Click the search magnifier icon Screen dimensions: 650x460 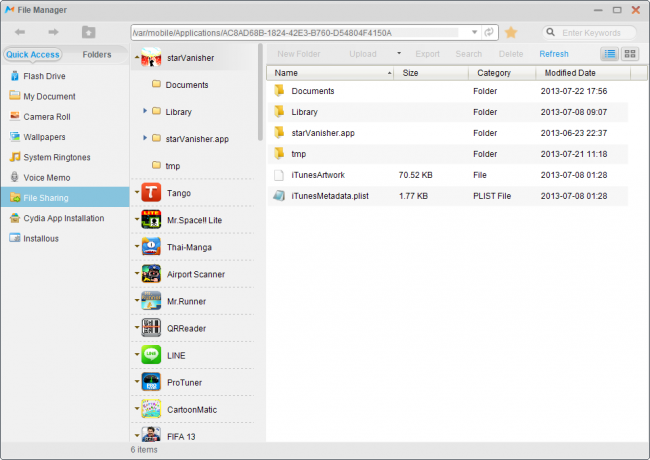pyautogui.click(x=550, y=32)
